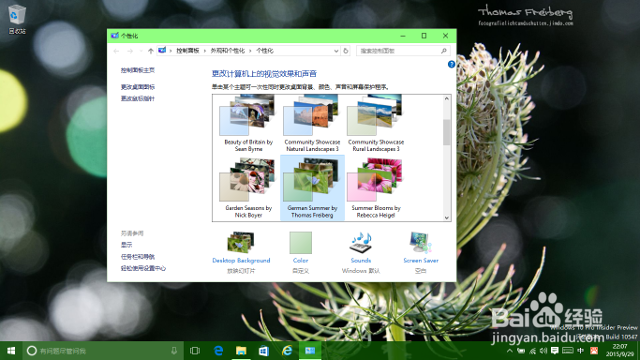The height and width of the screenshot is (360, 640).
Task: Refresh the Personalization address bar
Action: (346, 51)
